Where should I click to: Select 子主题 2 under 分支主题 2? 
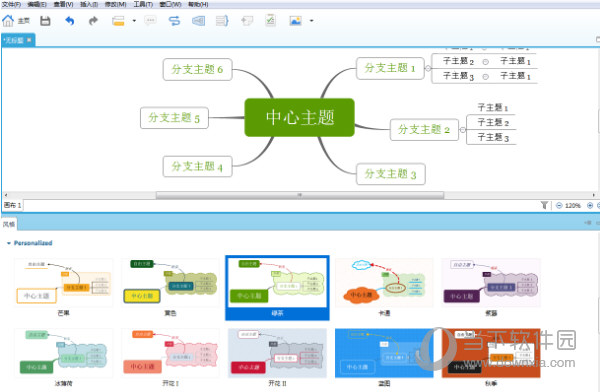493,122
